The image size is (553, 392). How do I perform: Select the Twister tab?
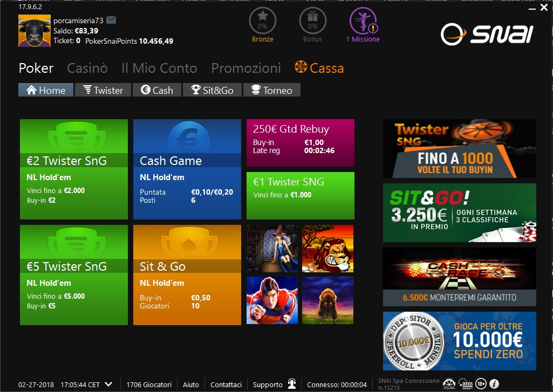click(103, 90)
